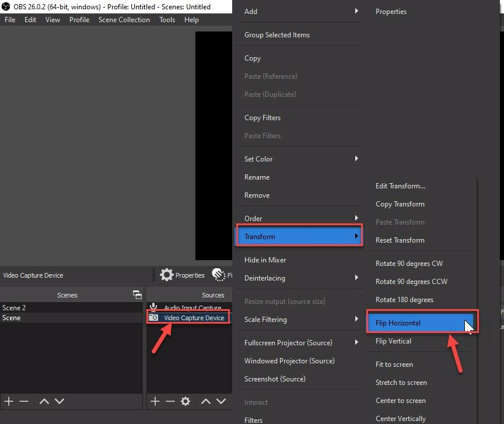Open the View menu
504x424 pixels.
click(52, 20)
